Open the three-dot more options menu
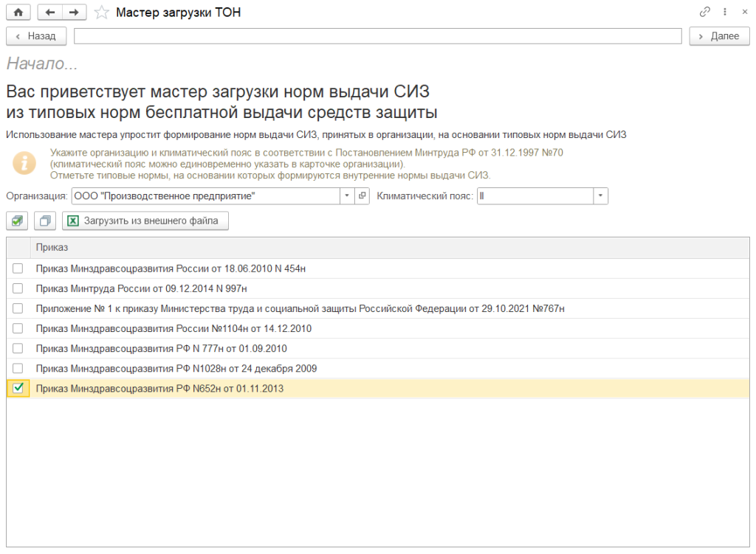Screen dimensions: 756x554 click(x=725, y=13)
